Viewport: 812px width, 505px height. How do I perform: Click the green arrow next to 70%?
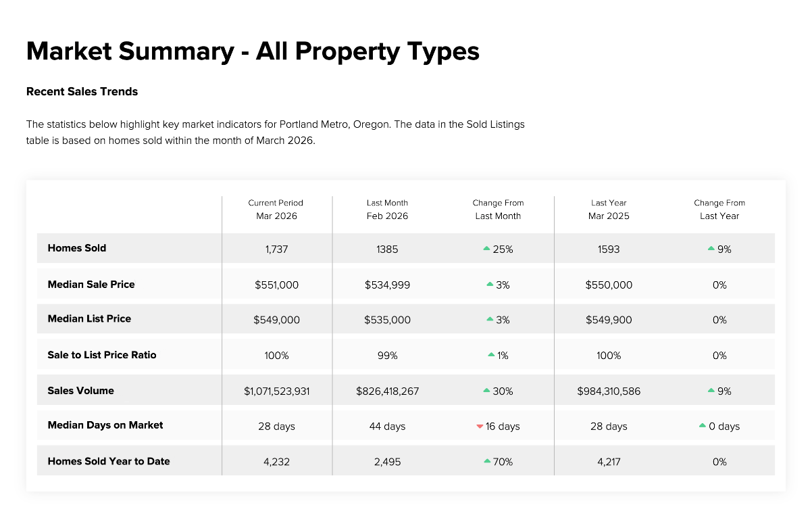(x=486, y=461)
